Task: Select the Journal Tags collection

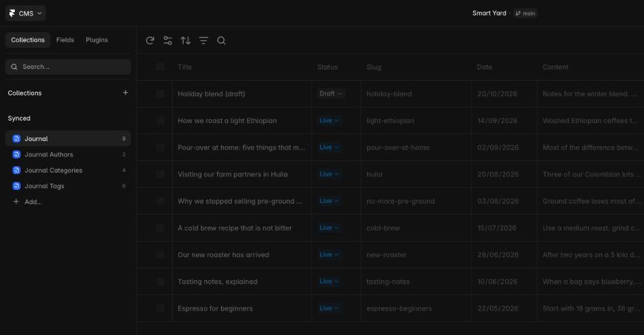Action: click(68, 186)
